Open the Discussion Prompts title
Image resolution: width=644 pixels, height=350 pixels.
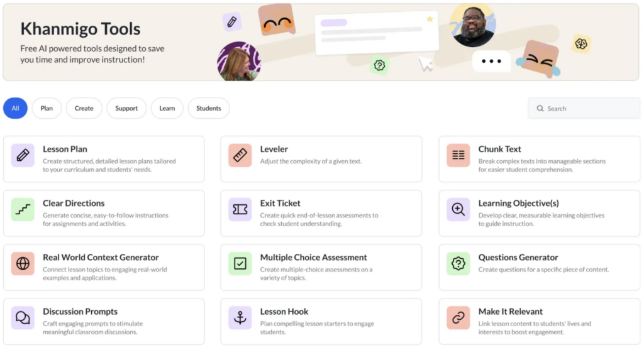coord(80,312)
